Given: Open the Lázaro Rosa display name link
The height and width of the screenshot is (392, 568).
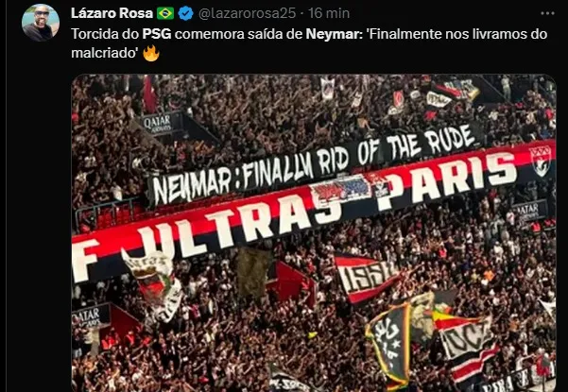Looking at the screenshot, I should coord(112,13).
